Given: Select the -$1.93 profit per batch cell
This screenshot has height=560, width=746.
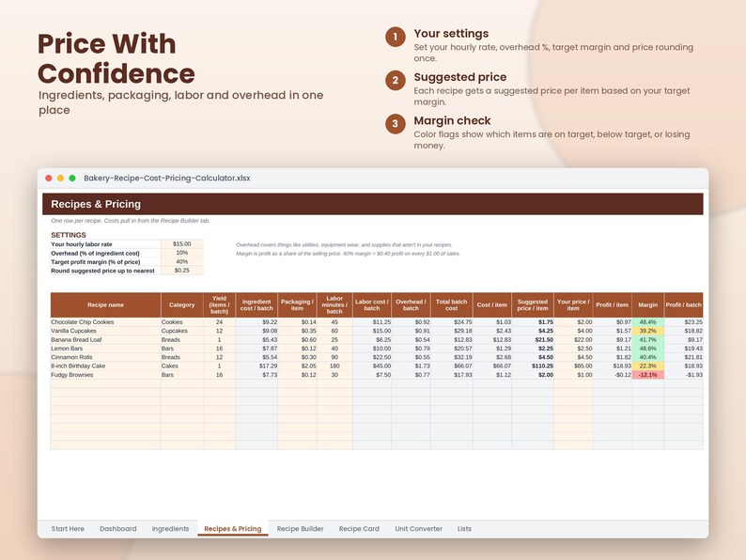Looking at the screenshot, I should coord(684,375).
